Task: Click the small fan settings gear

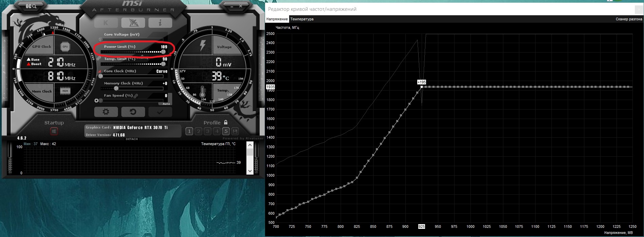Action: [97, 101]
